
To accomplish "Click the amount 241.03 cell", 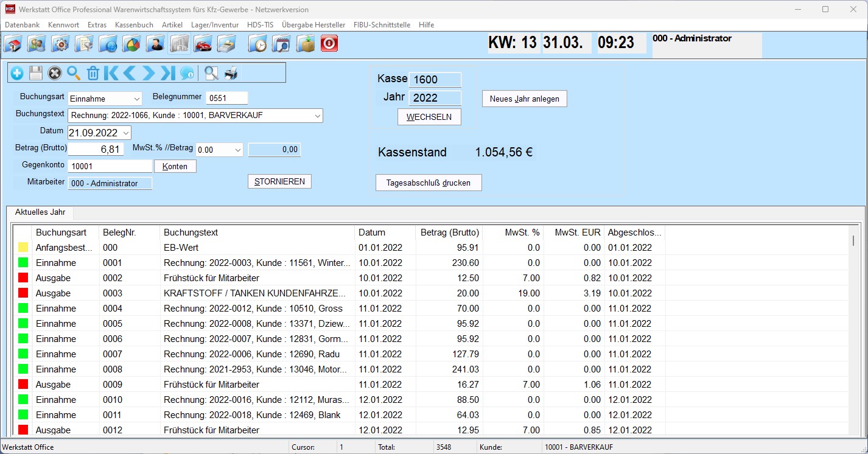I will click(x=450, y=369).
